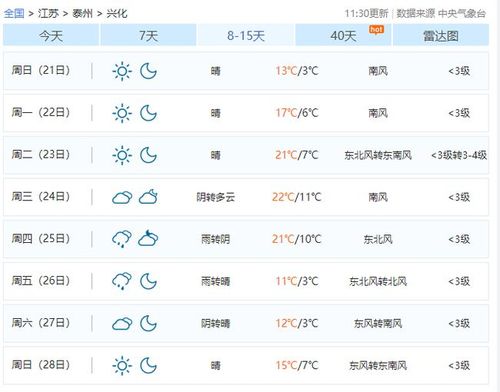Click the moon icon for 周二 (23日)
The width and height of the screenshot is (500, 392).
tap(148, 155)
